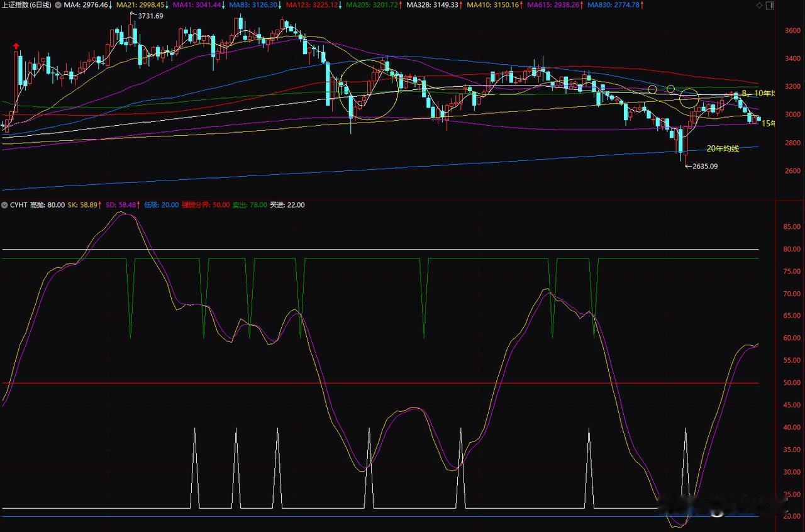Viewport: 805px width, 532px height.
Task: Click the 50.00 indicator axis label
Action: (792, 383)
